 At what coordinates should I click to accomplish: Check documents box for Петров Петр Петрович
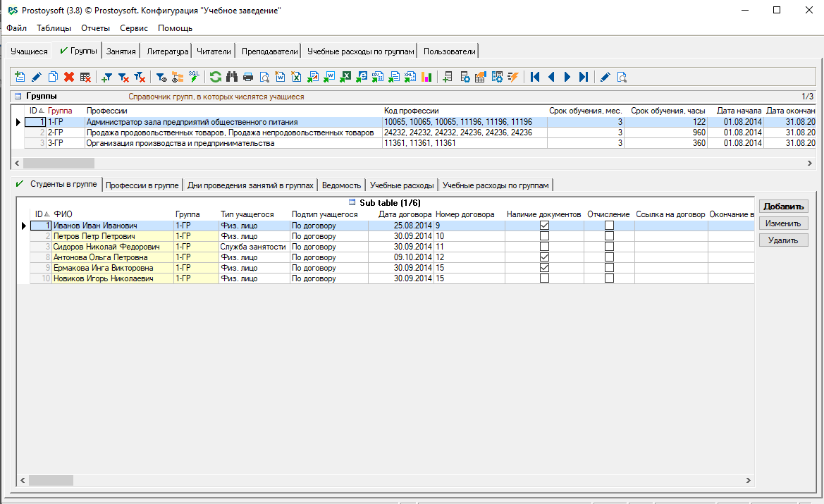click(x=544, y=236)
